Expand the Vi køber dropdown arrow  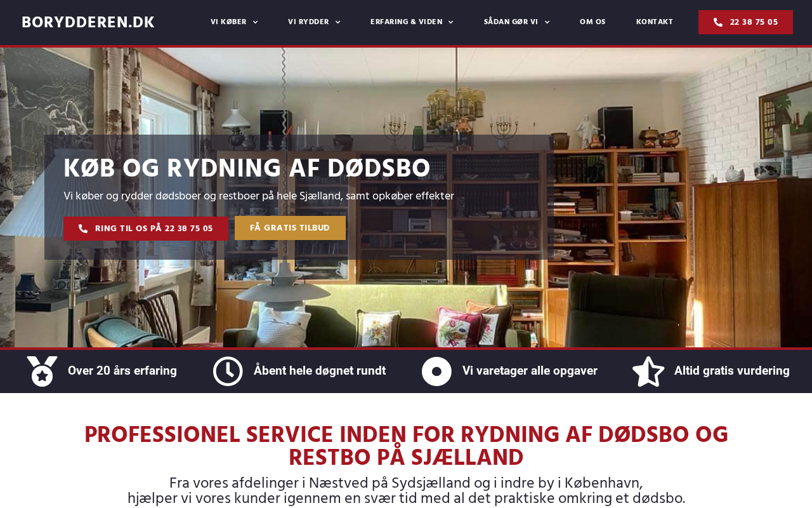(x=256, y=22)
